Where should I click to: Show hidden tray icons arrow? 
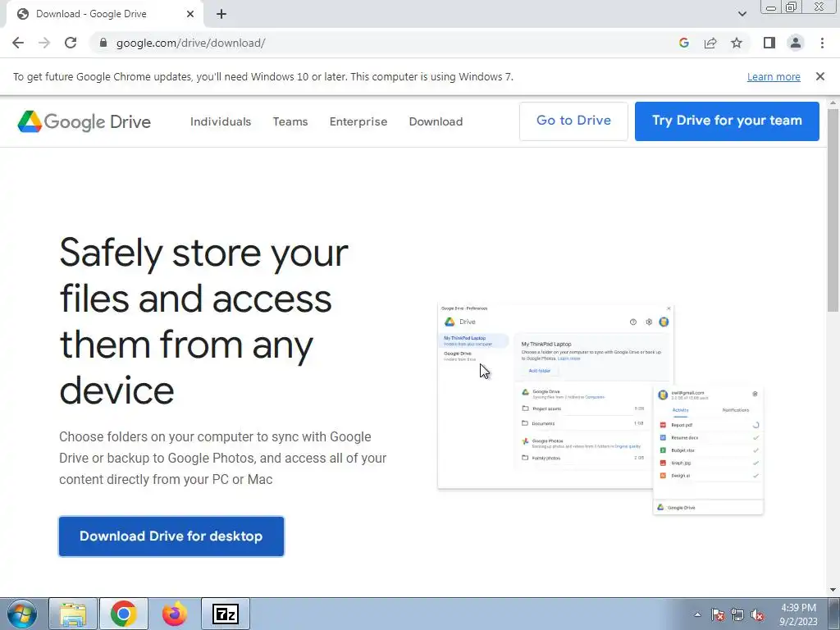coord(697,614)
